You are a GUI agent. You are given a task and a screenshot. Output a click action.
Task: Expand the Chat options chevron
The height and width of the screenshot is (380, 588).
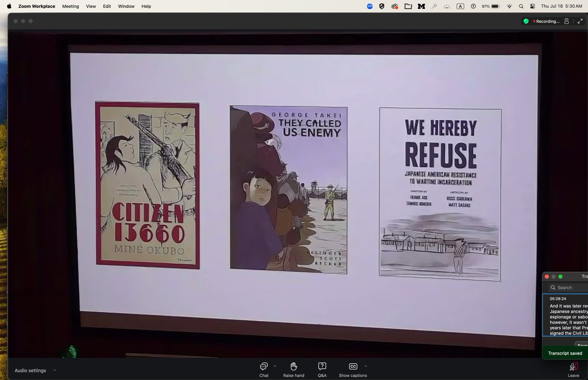tap(275, 366)
